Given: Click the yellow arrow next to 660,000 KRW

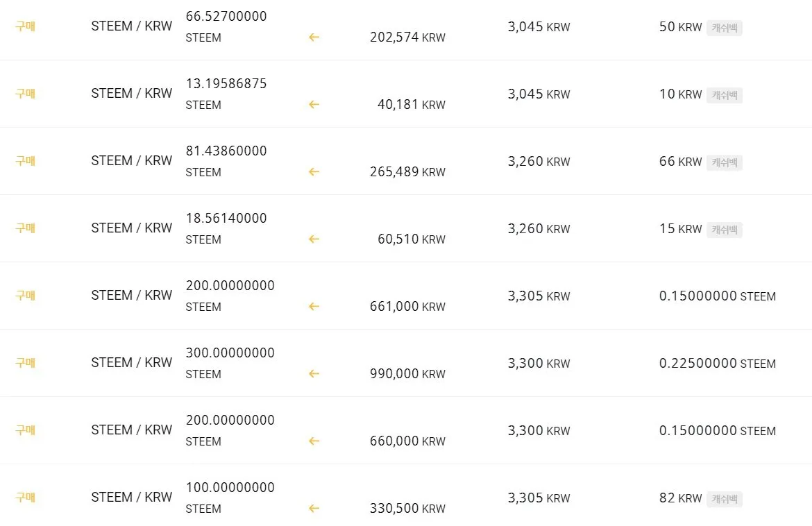Looking at the screenshot, I should [314, 441].
